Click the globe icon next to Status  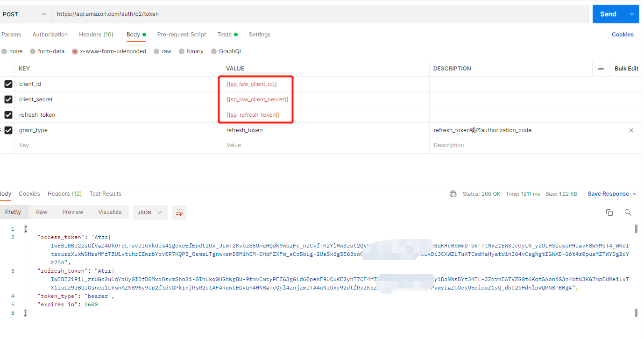click(453, 193)
